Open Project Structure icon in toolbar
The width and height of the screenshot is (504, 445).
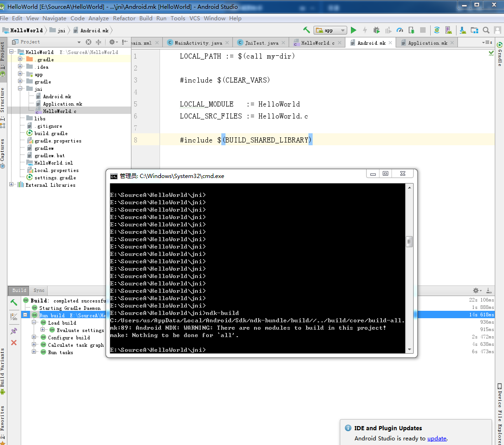[x=474, y=30]
